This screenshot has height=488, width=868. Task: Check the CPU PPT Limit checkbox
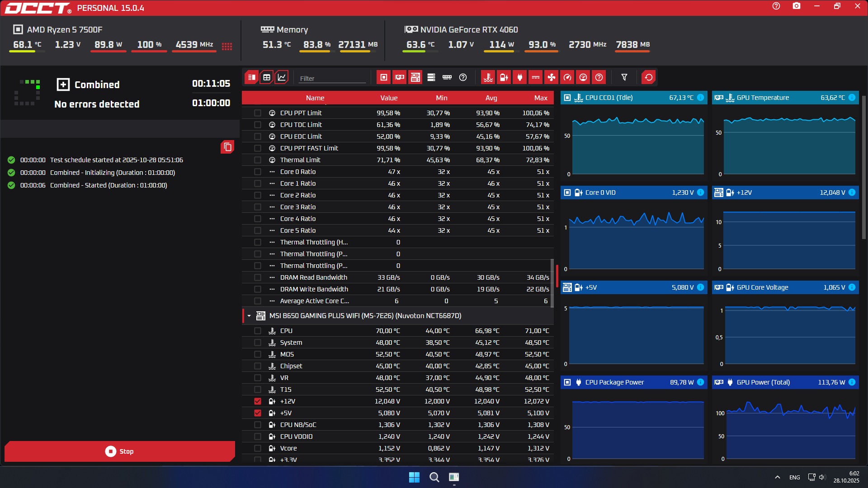[x=258, y=113]
